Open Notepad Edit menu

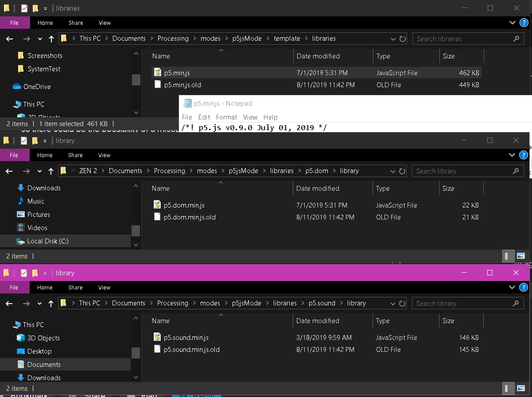click(x=204, y=117)
